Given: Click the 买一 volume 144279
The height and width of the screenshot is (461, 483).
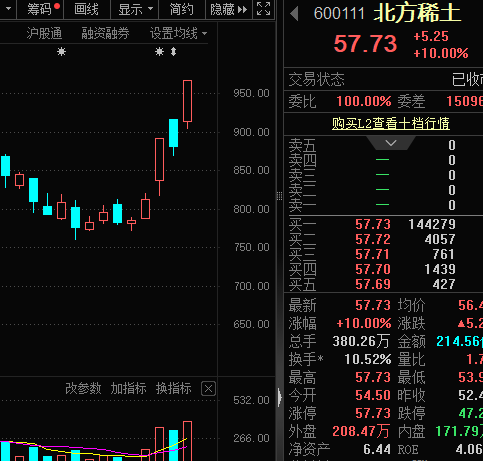Looking at the screenshot, I should coord(432,224).
